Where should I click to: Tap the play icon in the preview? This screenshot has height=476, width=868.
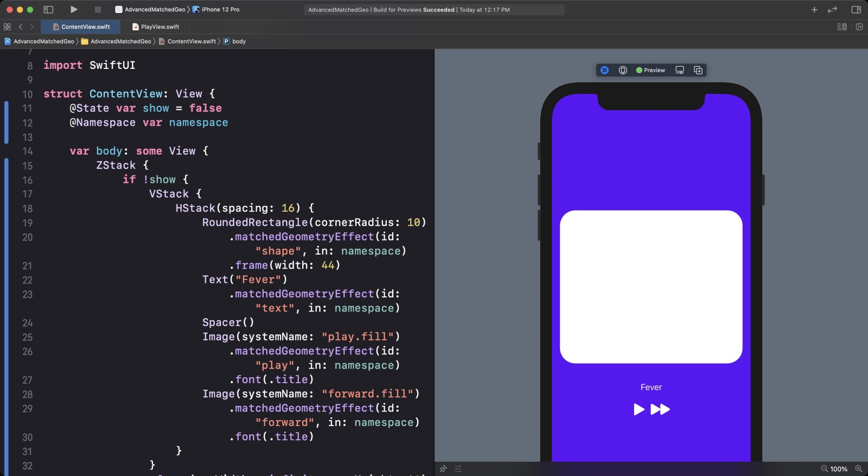[639, 409]
